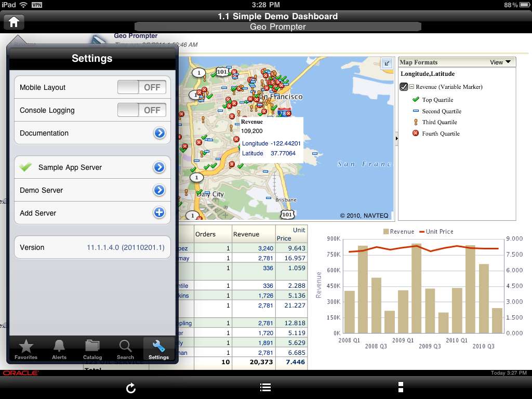Open the list icon in bottom toolbar

(x=265, y=387)
